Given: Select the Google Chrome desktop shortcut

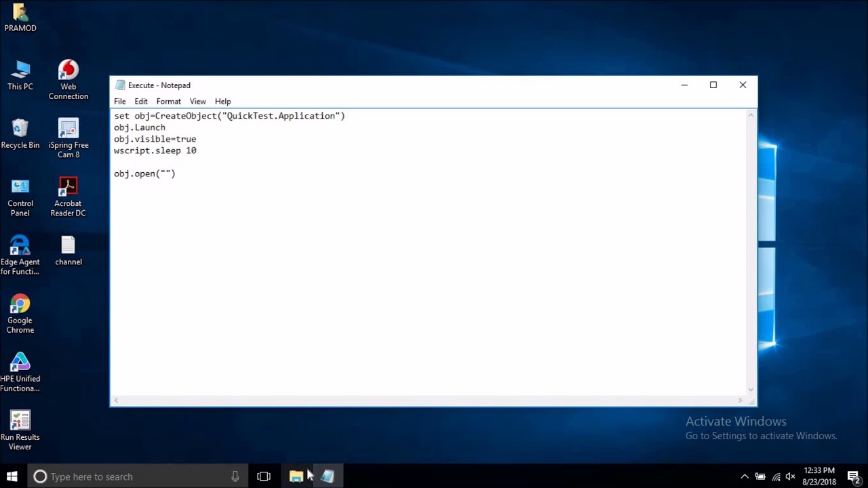Looking at the screenshot, I should 20,314.
